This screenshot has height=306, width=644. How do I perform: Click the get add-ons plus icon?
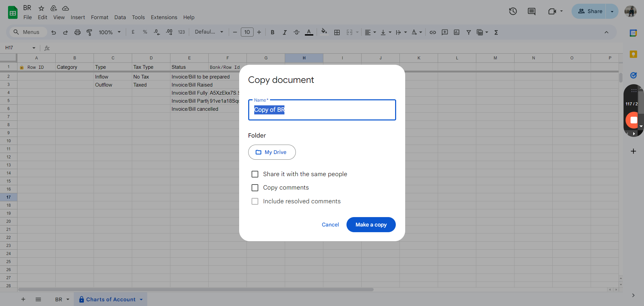(633, 151)
